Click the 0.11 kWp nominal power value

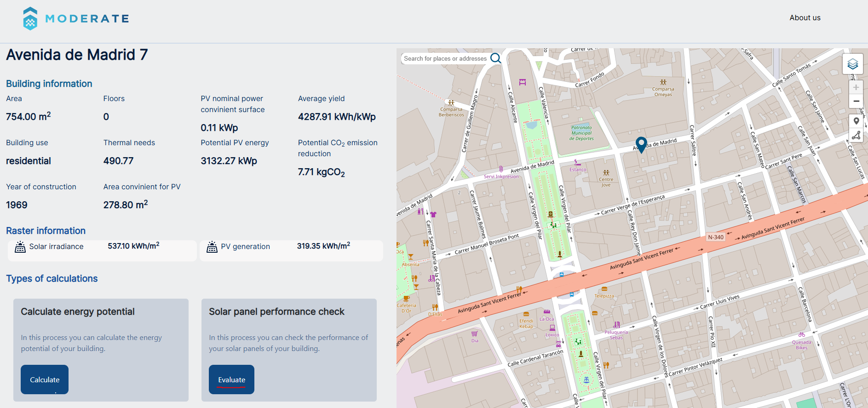219,128
